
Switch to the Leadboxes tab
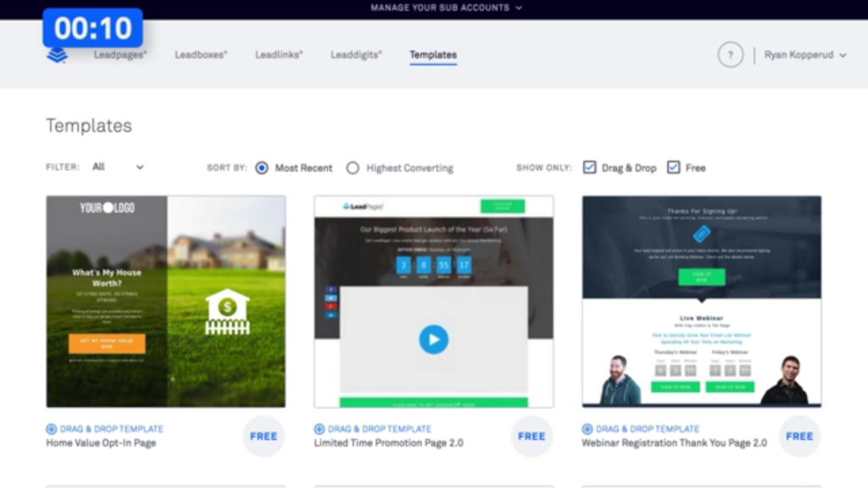click(x=201, y=55)
